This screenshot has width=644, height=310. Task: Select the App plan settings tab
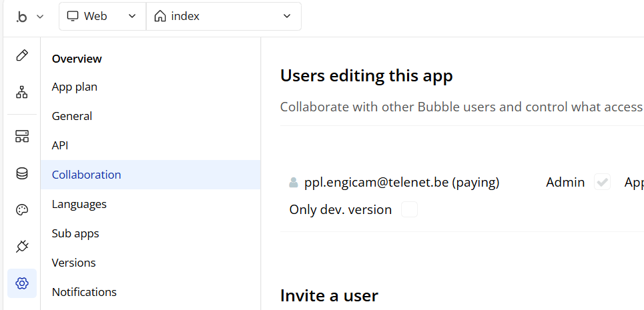point(75,87)
